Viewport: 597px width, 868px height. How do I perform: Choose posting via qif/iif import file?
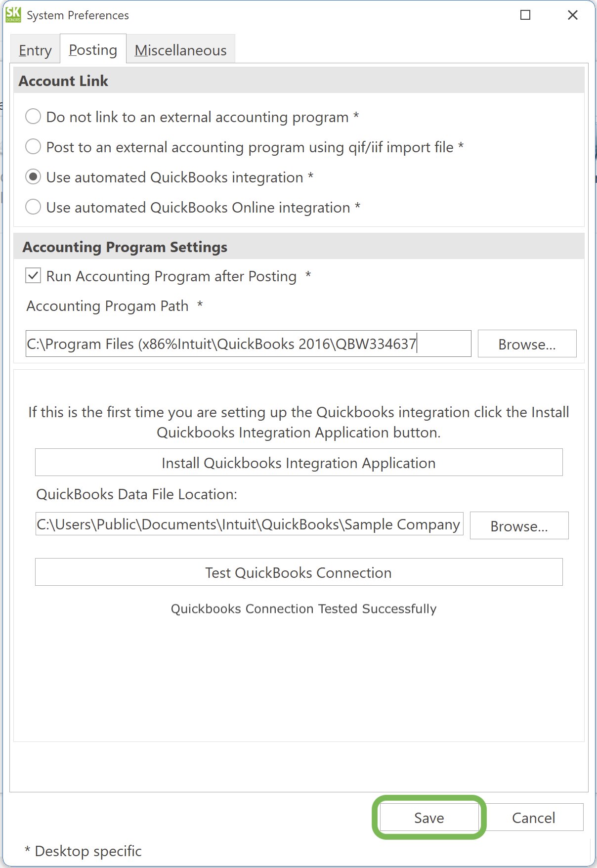point(33,147)
